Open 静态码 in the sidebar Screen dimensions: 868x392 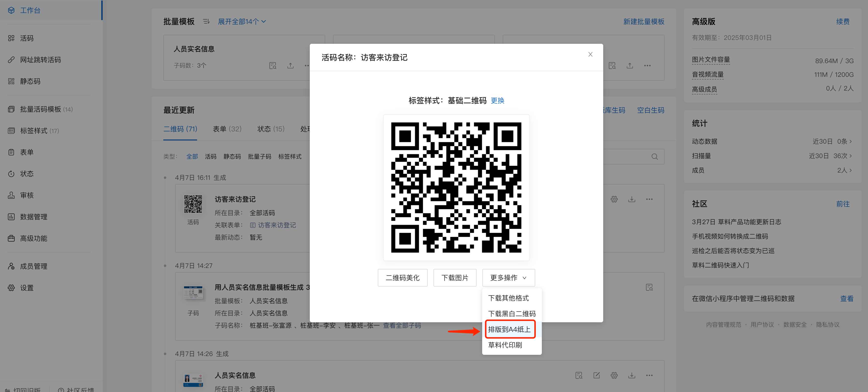click(30, 81)
